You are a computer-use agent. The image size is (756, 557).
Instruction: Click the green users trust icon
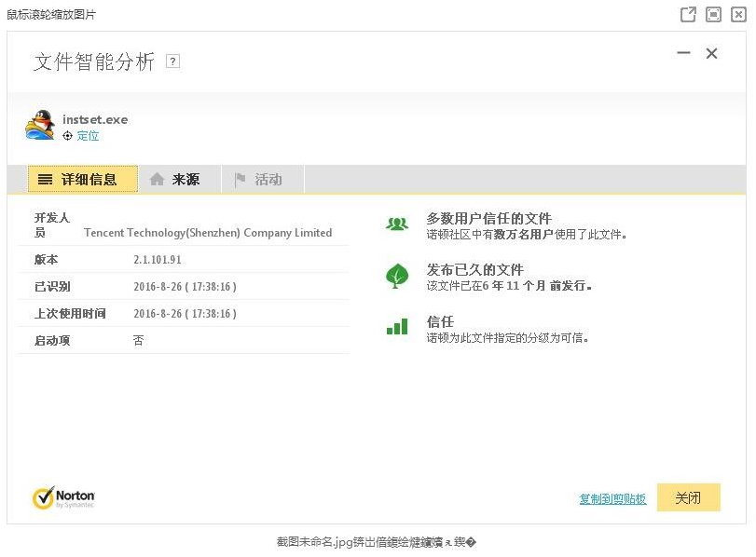(x=397, y=224)
